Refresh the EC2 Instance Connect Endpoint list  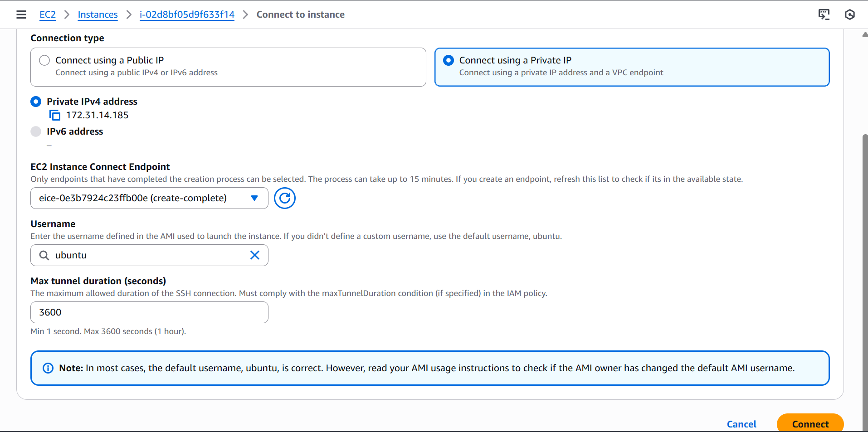click(284, 198)
